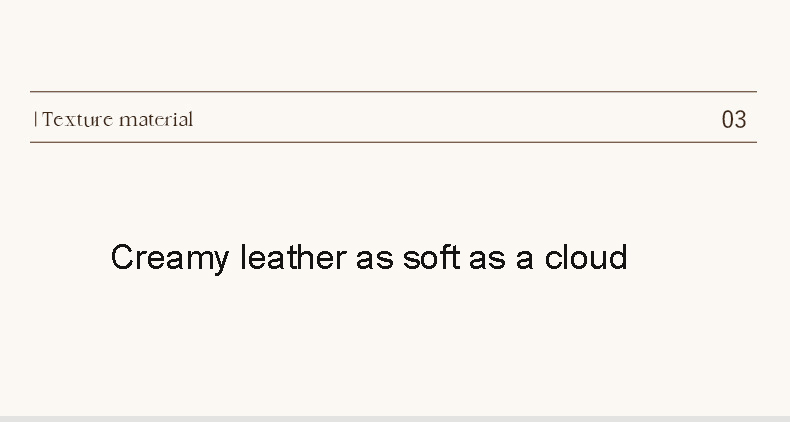Click the letter "C" starting "Creamy"
The image size is (790, 422).
[x=122, y=258]
